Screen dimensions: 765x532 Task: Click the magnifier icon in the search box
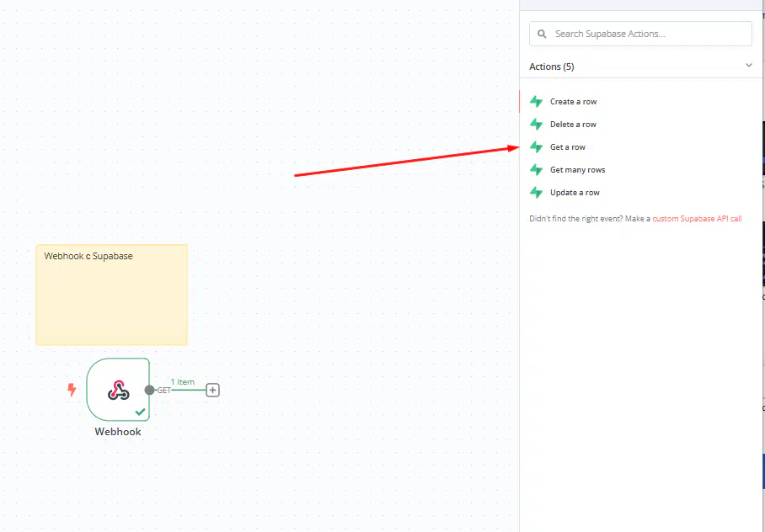tap(542, 35)
